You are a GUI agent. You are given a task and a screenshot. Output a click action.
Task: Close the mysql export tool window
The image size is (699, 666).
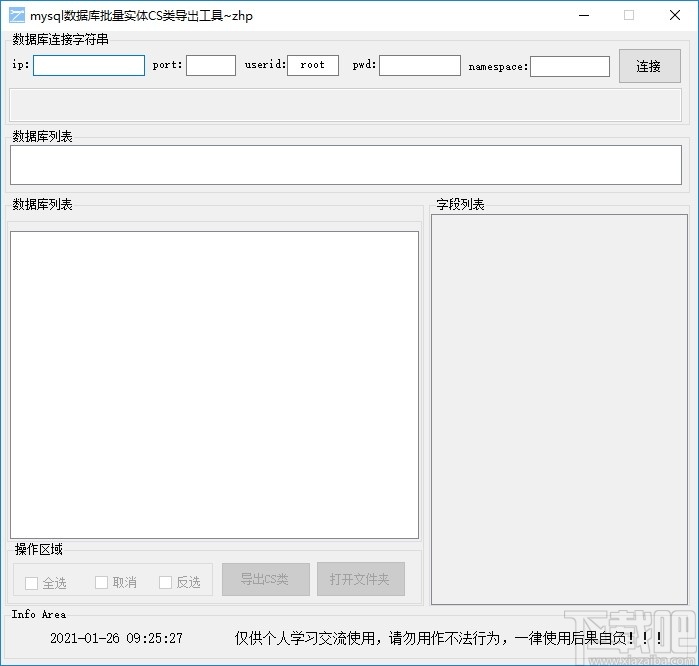tap(674, 15)
